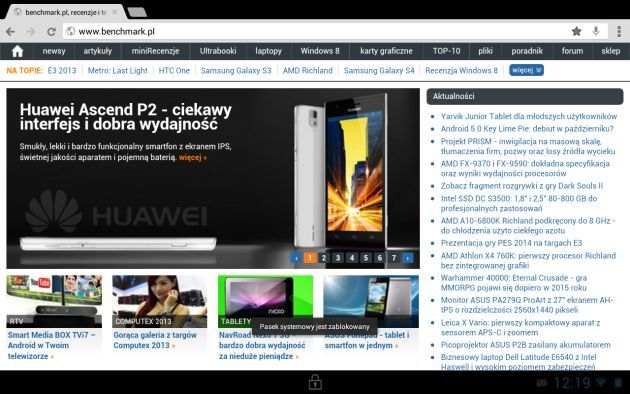
Task: Open the Dark Souls II news item
Action: [x=522, y=186]
